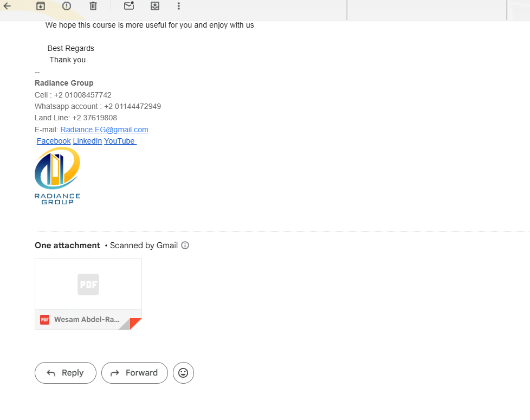Image resolution: width=530 pixels, height=420 pixels.
Task: Report this email as spam
Action: coord(67,6)
